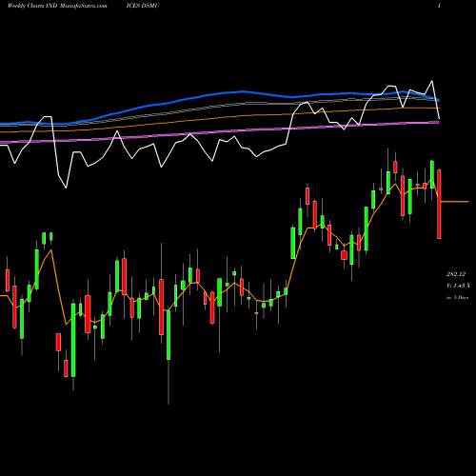
Task: Click the 'ICES DSMU' symbol label
Action: [x=143, y=6]
